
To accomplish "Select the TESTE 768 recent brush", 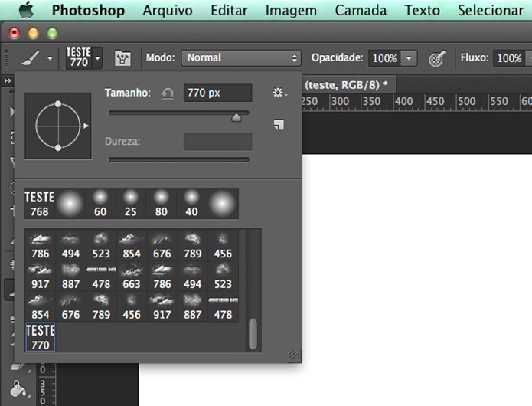I will click(39, 204).
